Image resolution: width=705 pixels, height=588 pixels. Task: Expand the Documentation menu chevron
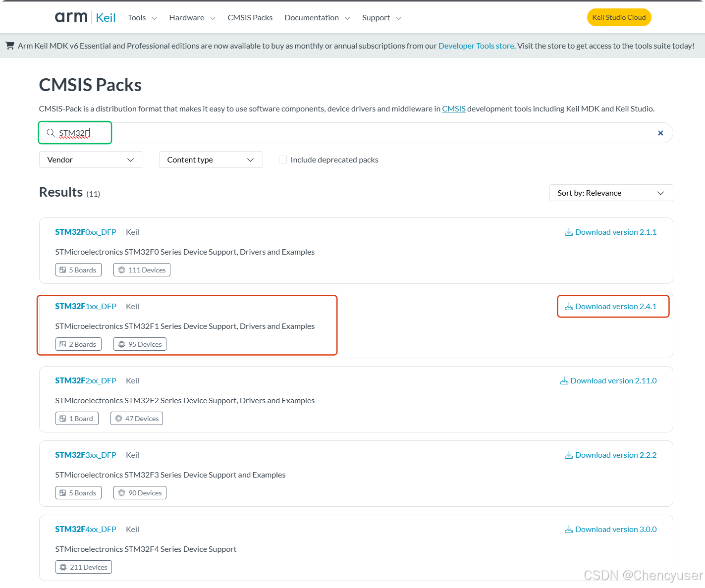[347, 18]
